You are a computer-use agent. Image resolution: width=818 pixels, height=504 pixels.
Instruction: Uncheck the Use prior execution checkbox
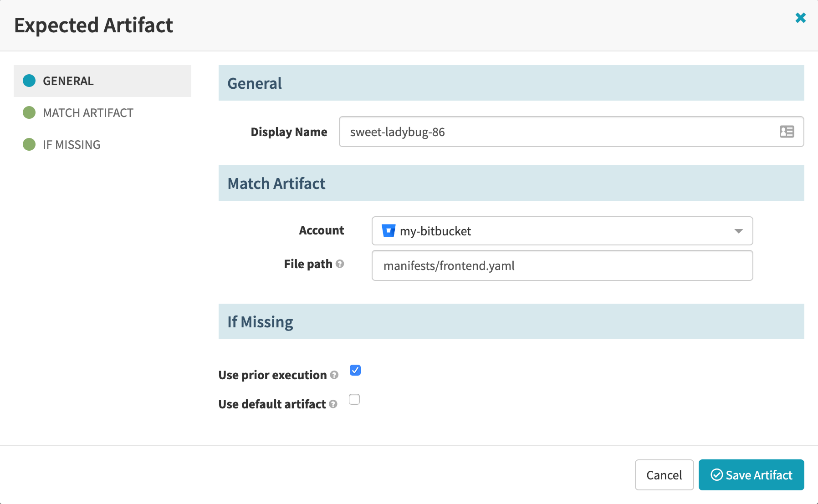[x=355, y=370]
